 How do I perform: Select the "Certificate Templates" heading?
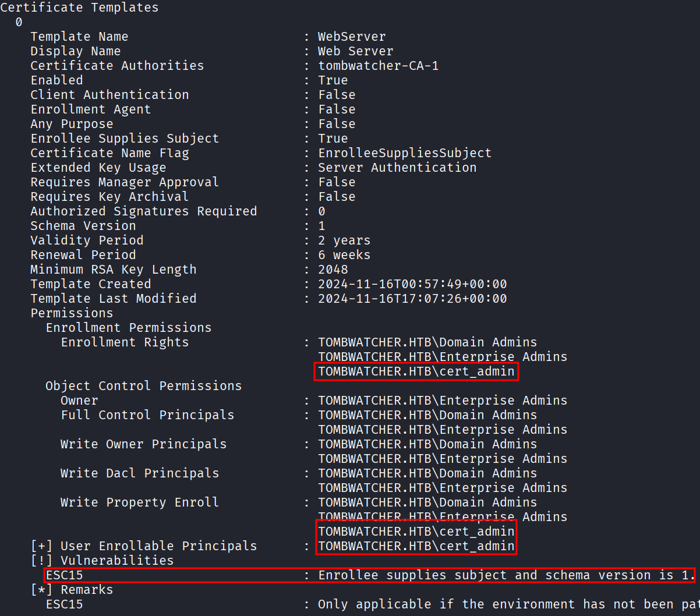pyautogui.click(x=79, y=8)
